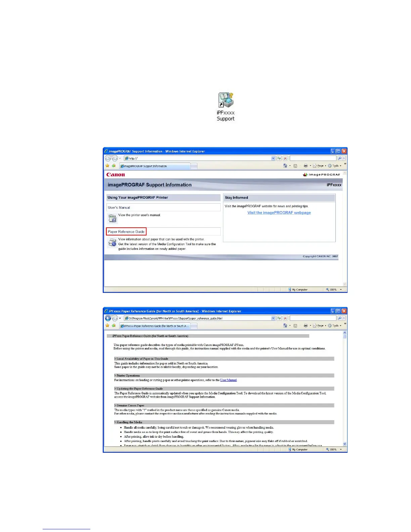Select the iPFxxxx Paper Reference Guide tab
Image resolution: width=411 pixels, height=532 pixels.
[x=155, y=326]
